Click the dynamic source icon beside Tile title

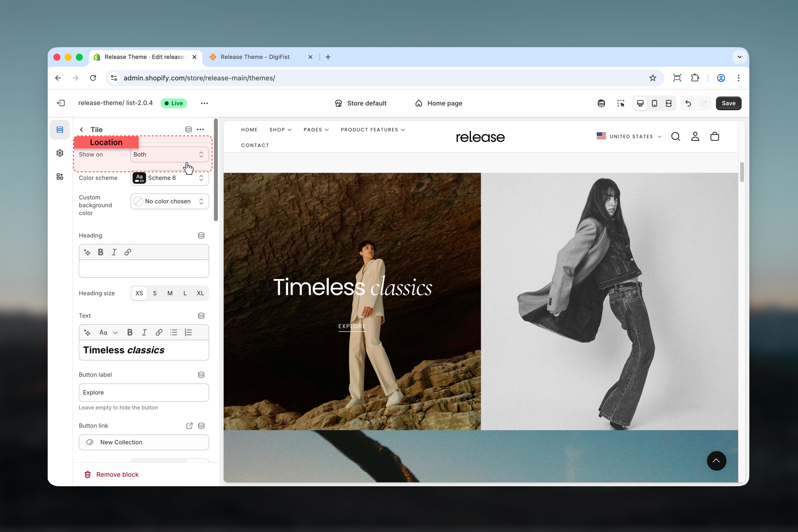(x=189, y=129)
